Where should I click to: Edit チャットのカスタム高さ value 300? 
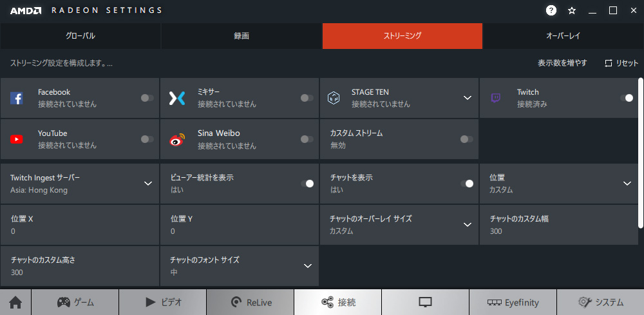click(80, 265)
